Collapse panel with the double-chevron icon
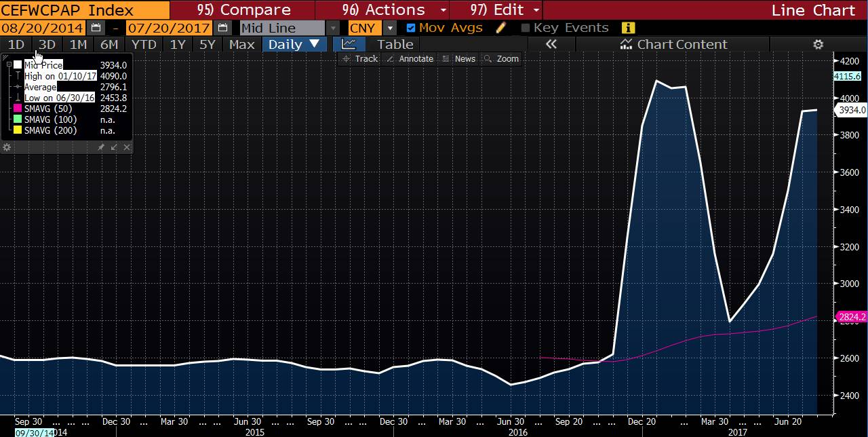The width and height of the screenshot is (868, 437). click(x=551, y=44)
